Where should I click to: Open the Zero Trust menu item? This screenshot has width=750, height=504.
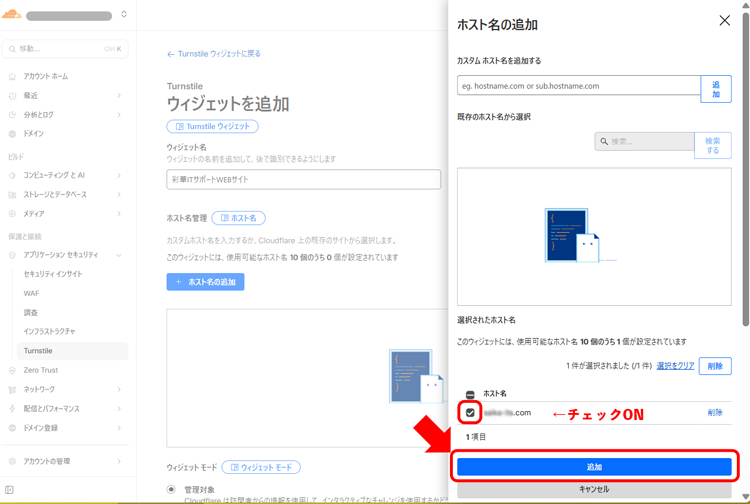coord(41,370)
